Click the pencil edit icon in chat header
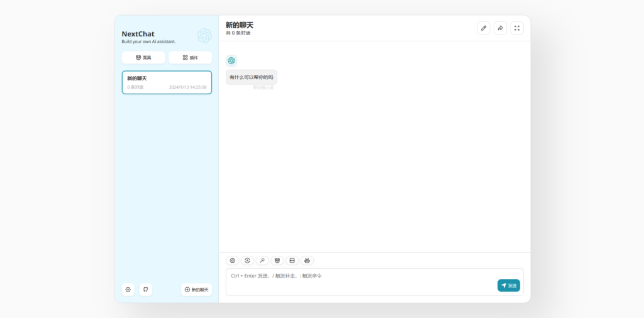Viewport: 644px width, 318px height. (483, 28)
